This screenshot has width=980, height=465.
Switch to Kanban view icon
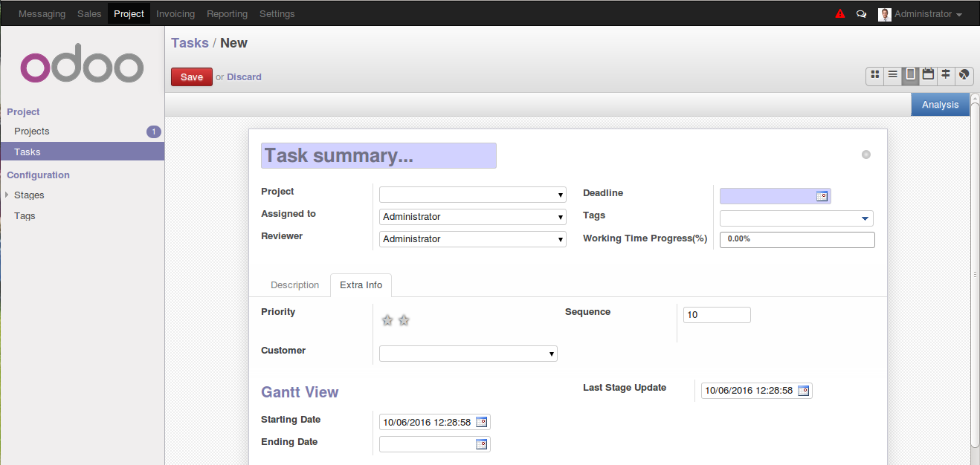pos(875,75)
